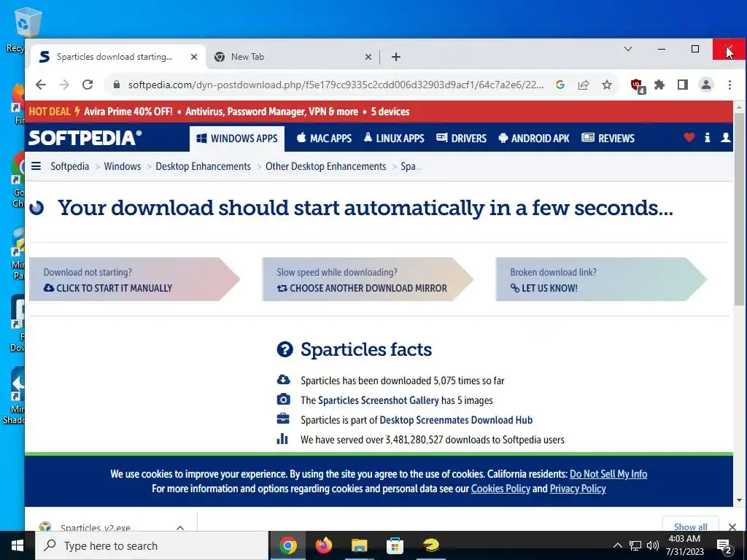Viewport: 747px width, 560px height.
Task: Open the Sparticles Screenshot Gallery link
Action: tap(379, 400)
